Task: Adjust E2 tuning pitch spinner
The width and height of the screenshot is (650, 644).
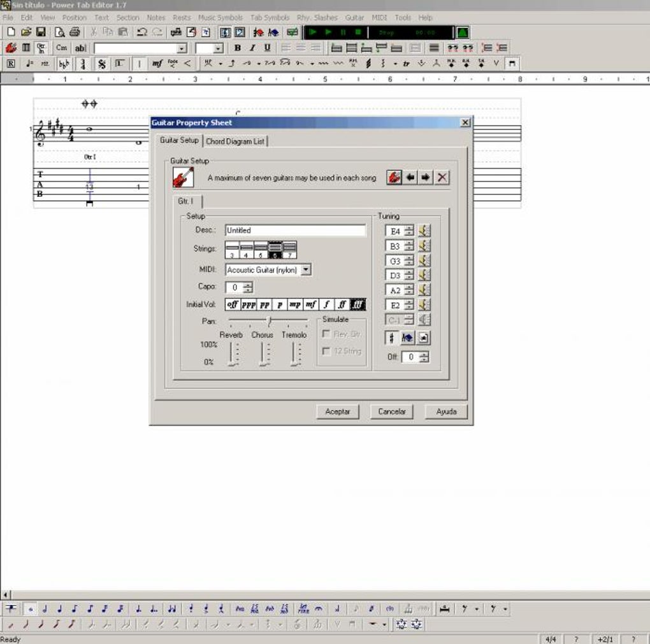Action: pos(408,305)
